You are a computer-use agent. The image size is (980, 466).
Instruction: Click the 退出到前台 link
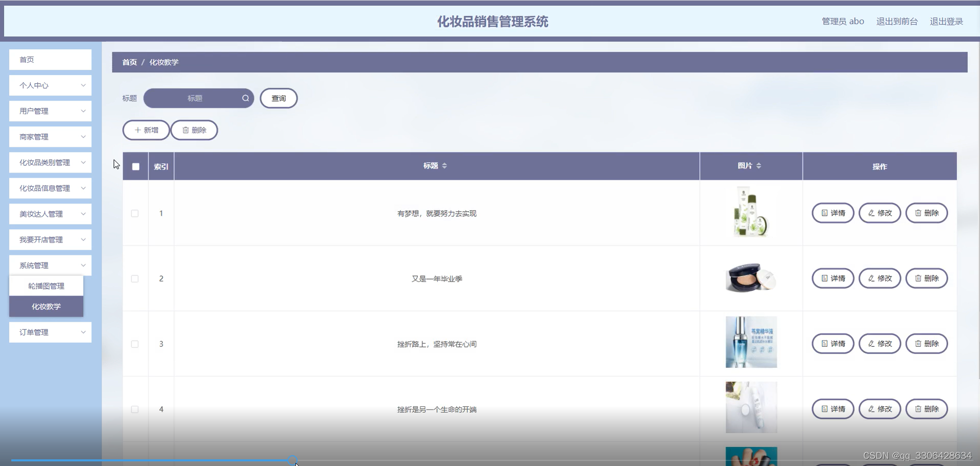click(x=897, y=21)
